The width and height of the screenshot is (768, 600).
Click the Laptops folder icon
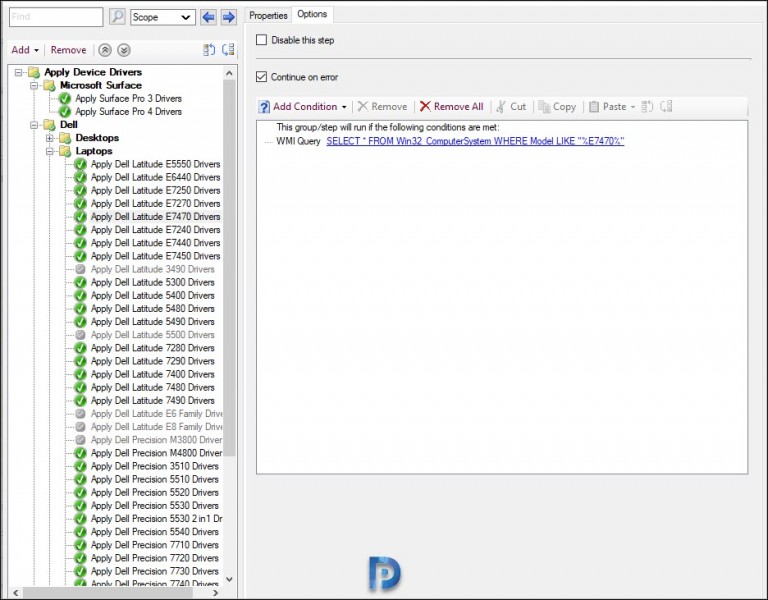point(65,151)
